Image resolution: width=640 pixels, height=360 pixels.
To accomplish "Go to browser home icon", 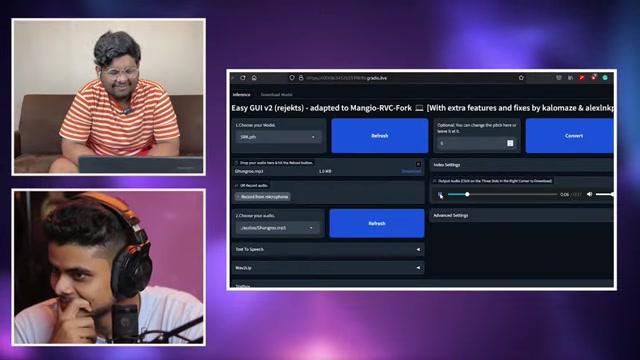I will point(254,78).
